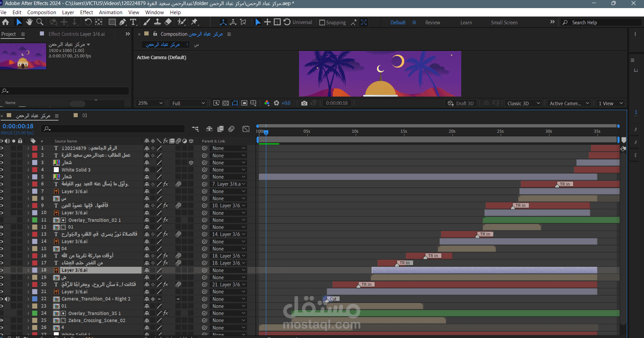Select the Pen tool

pos(123,22)
